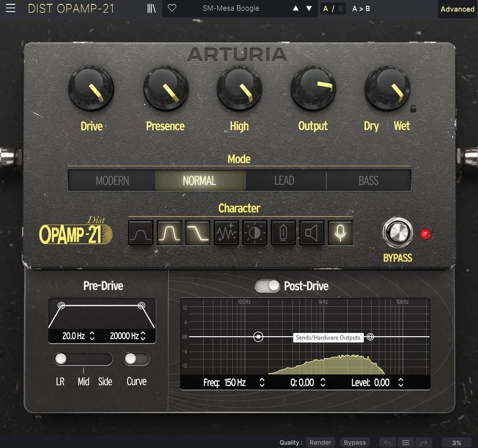Select previous preset with up arrow
478x448 pixels.
(296, 8)
